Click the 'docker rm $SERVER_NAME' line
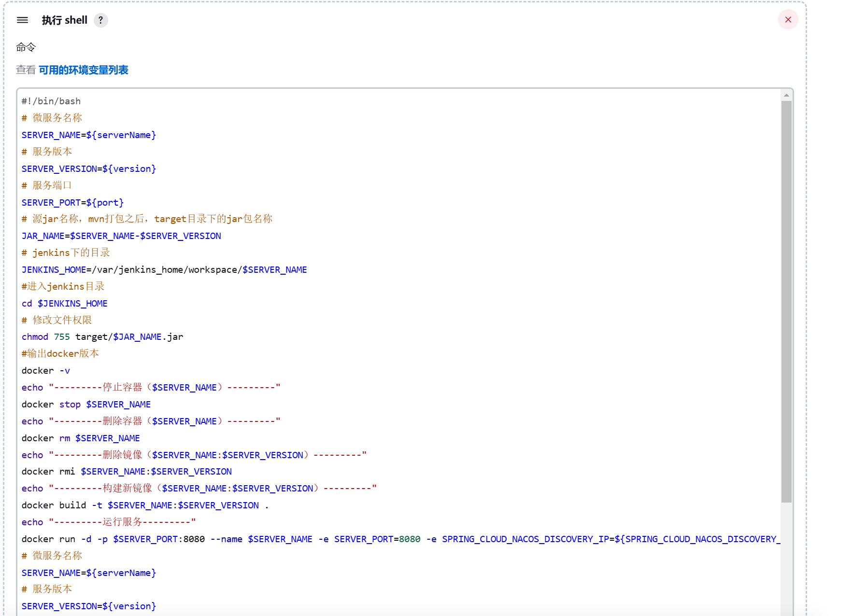Screen dimensions: 852x616 81,438
